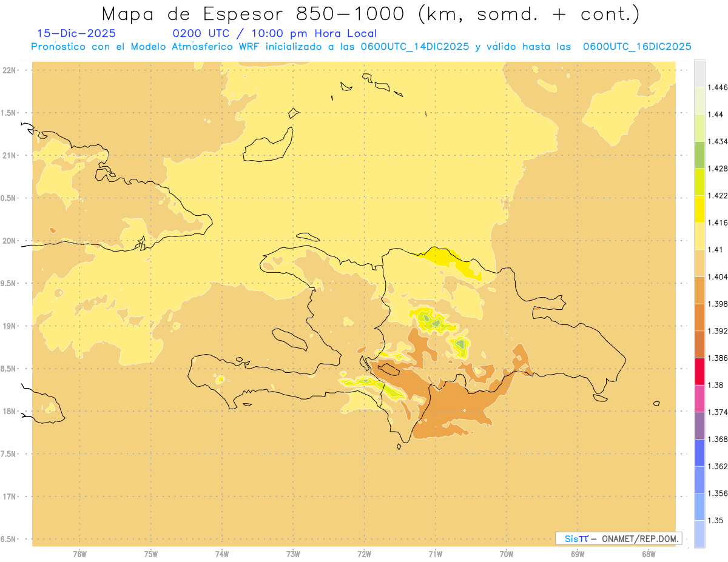Image resolution: width=728 pixels, height=562 pixels.
Task: Click the longitude axis label '76W'
Action: 80,553
